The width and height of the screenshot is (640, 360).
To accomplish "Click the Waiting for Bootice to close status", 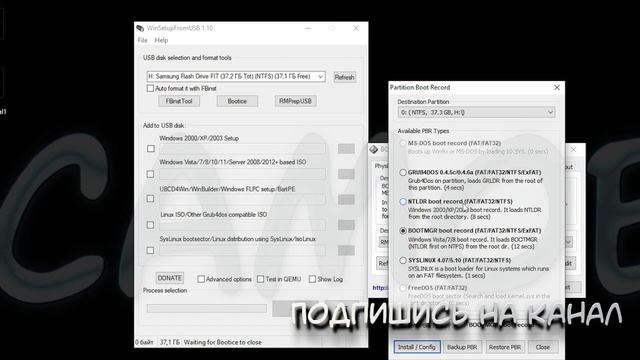I will [x=222, y=342].
